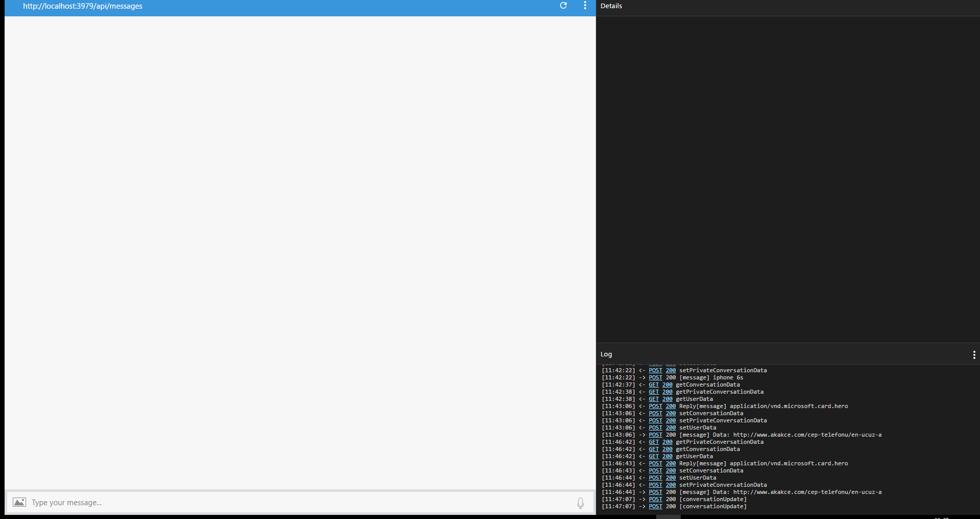980x519 pixels.
Task: Select the Log panel header label
Action: (606, 354)
